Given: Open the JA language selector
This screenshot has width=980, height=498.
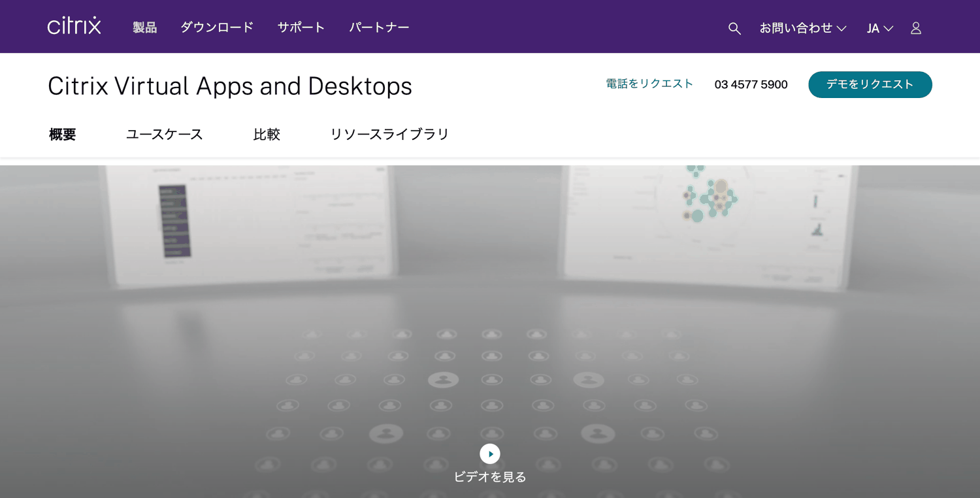Looking at the screenshot, I should point(880,28).
